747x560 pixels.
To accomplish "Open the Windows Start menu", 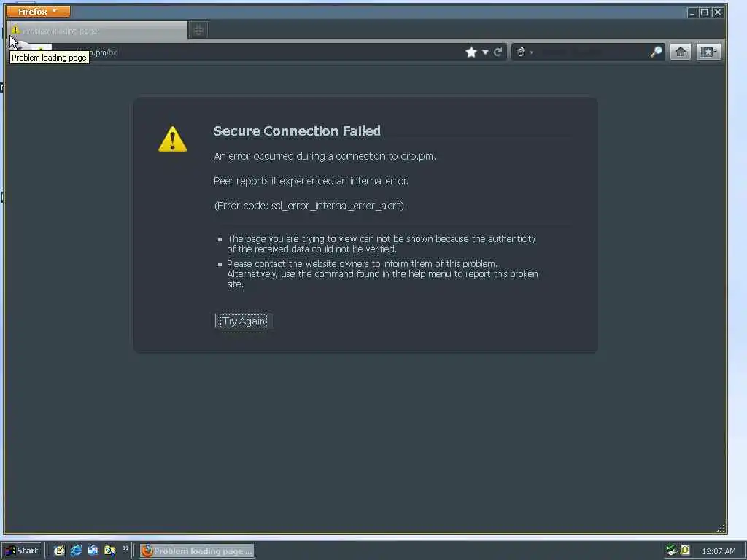I will pos(23,551).
